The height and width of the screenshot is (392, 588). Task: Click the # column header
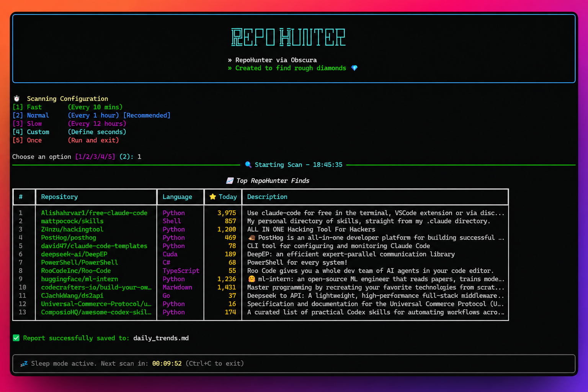click(21, 197)
